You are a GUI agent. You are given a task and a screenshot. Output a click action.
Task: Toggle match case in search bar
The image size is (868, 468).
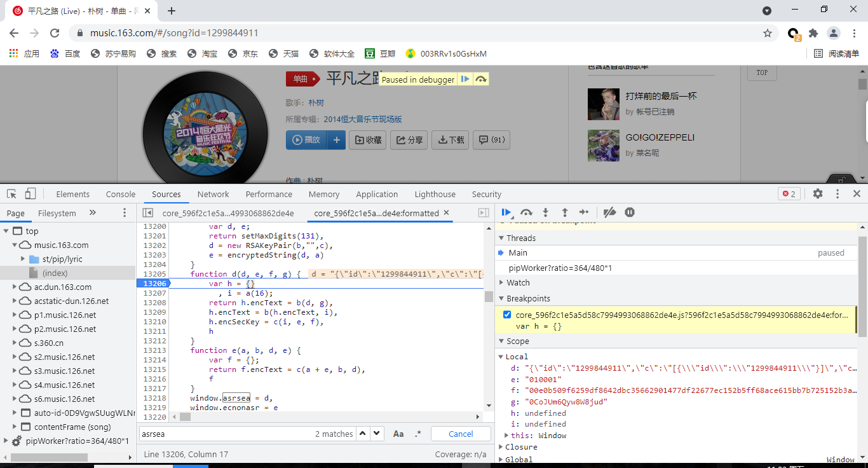(398, 433)
